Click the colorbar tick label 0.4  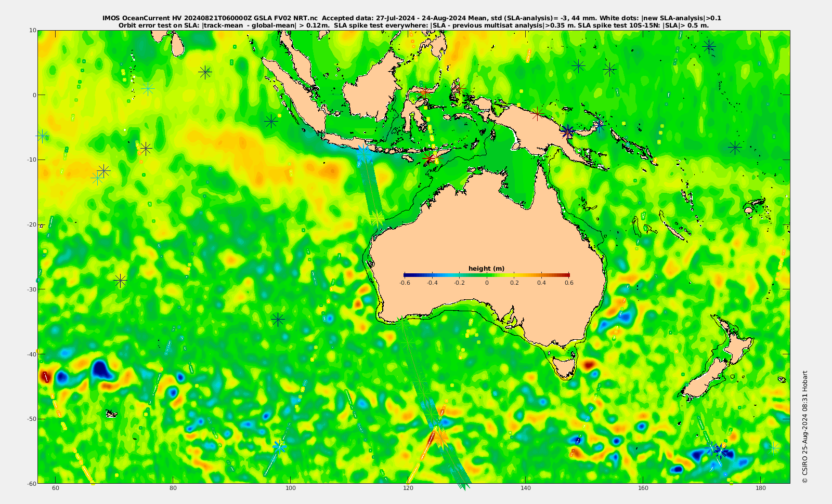(x=541, y=283)
